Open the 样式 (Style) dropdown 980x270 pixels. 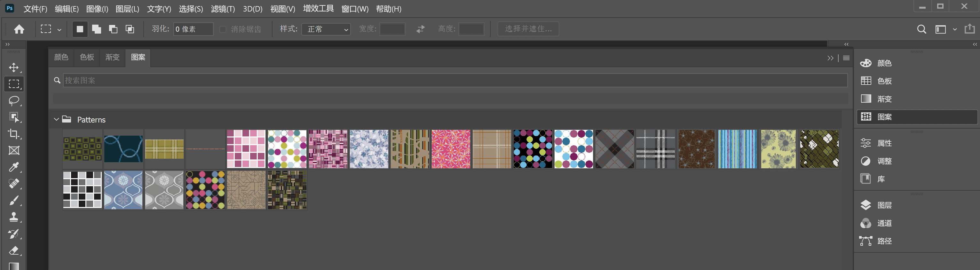click(326, 29)
